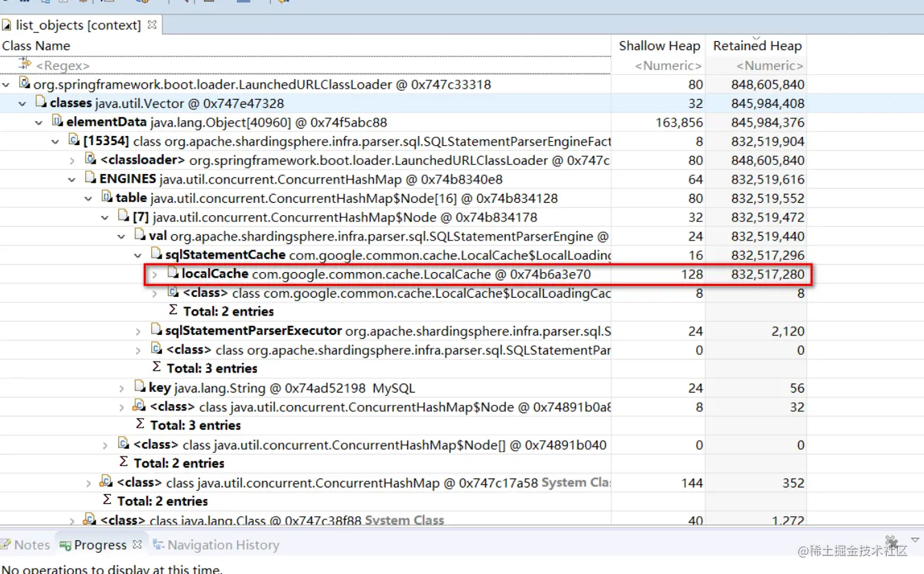Click the classes java.util.Vector row icon
Image resolution: width=924 pixels, height=574 pixels.
41,103
